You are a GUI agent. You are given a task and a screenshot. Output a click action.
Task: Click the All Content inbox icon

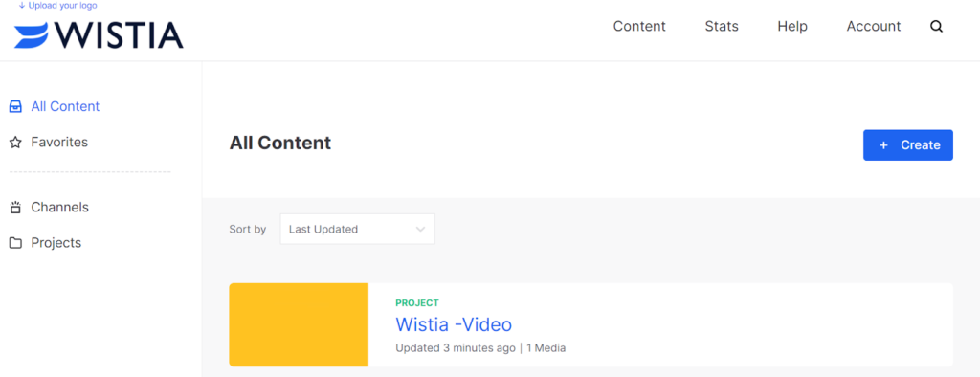click(x=15, y=107)
